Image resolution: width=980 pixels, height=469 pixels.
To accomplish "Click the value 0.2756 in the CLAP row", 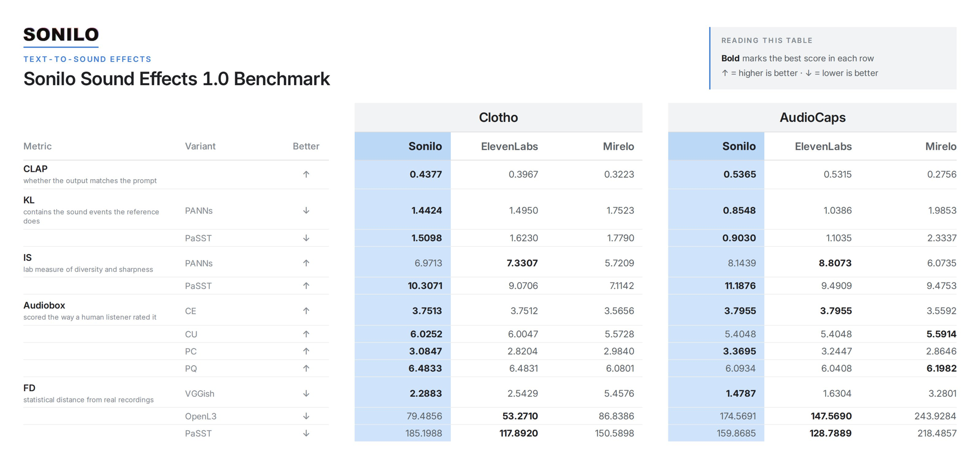I will [x=942, y=174].
